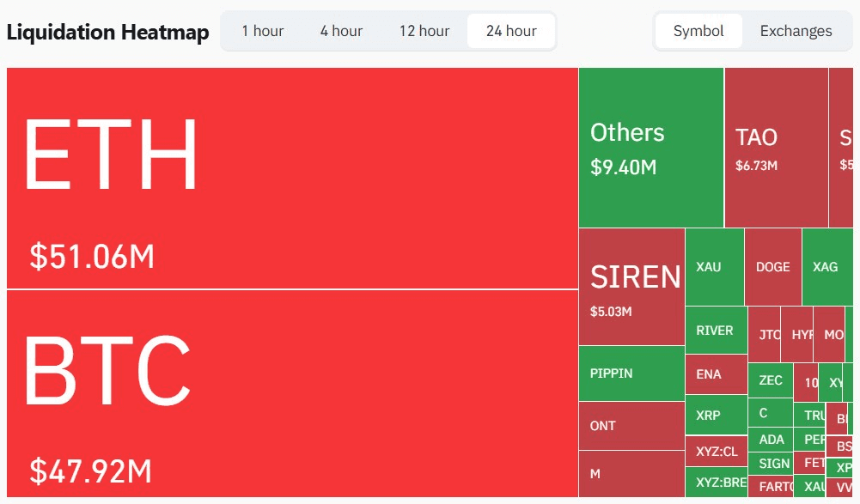Select the XRP heatmap tile
This screenshot has height=504, width=860.
[717, 416]
